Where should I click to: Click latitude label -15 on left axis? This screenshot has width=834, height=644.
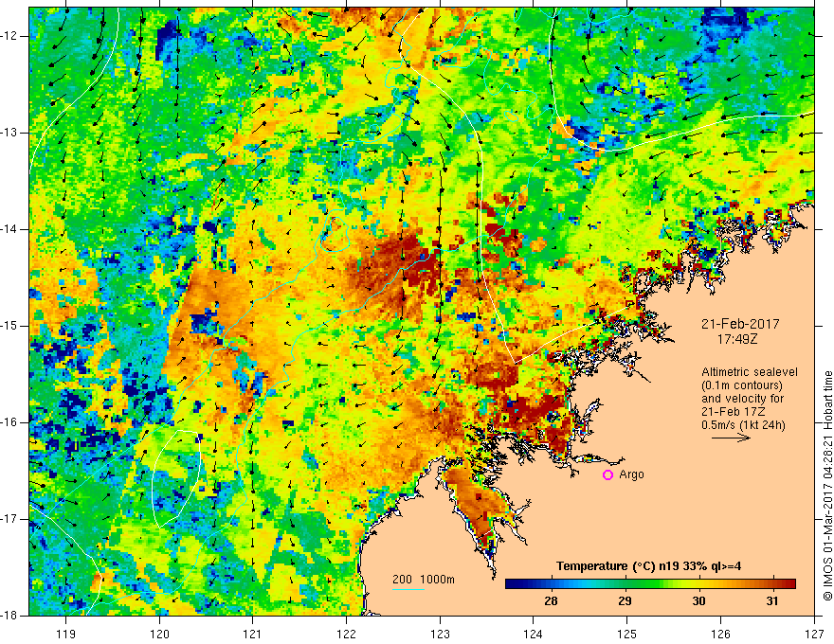point(10,326)
